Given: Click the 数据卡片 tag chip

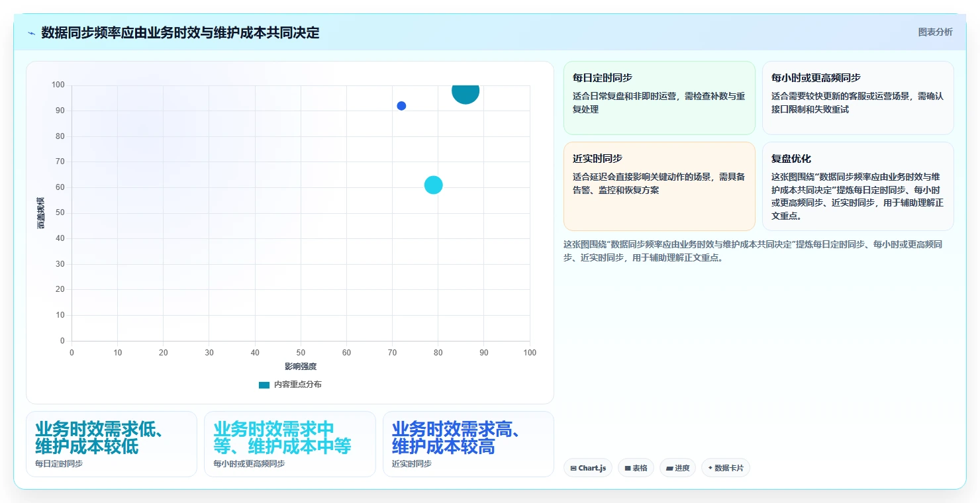Looking at the screenshot, I should pos(725,468).
